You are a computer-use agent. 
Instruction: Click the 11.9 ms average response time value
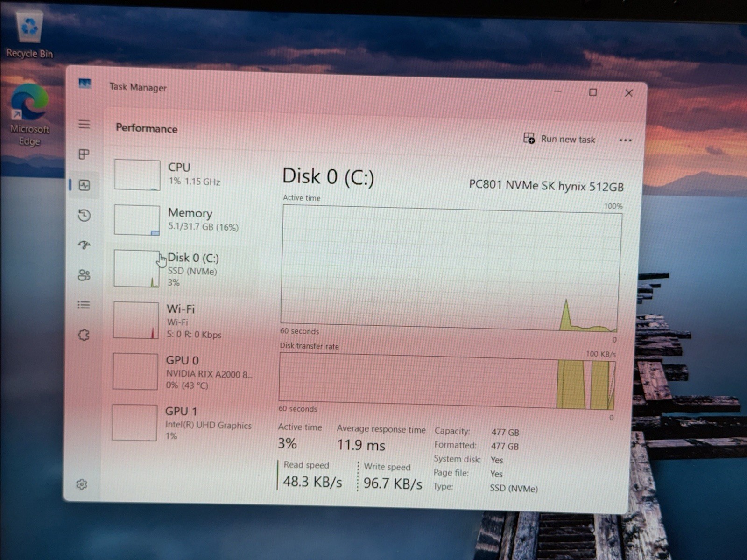[x=361, y=444]
